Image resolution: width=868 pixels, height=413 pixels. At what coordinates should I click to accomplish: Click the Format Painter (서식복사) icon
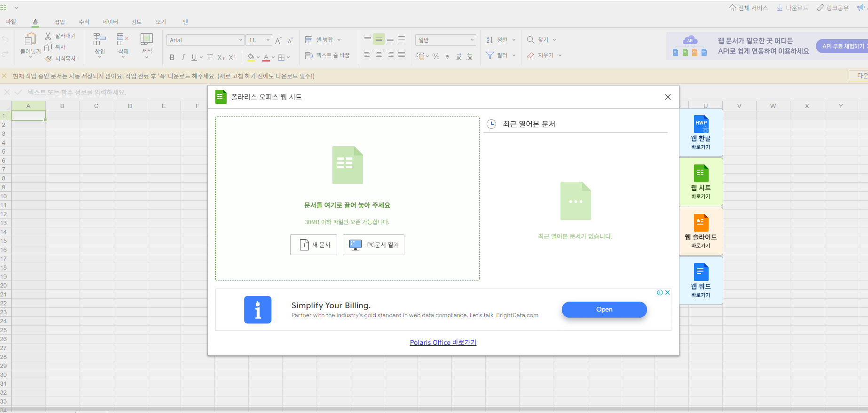(48, 58)
